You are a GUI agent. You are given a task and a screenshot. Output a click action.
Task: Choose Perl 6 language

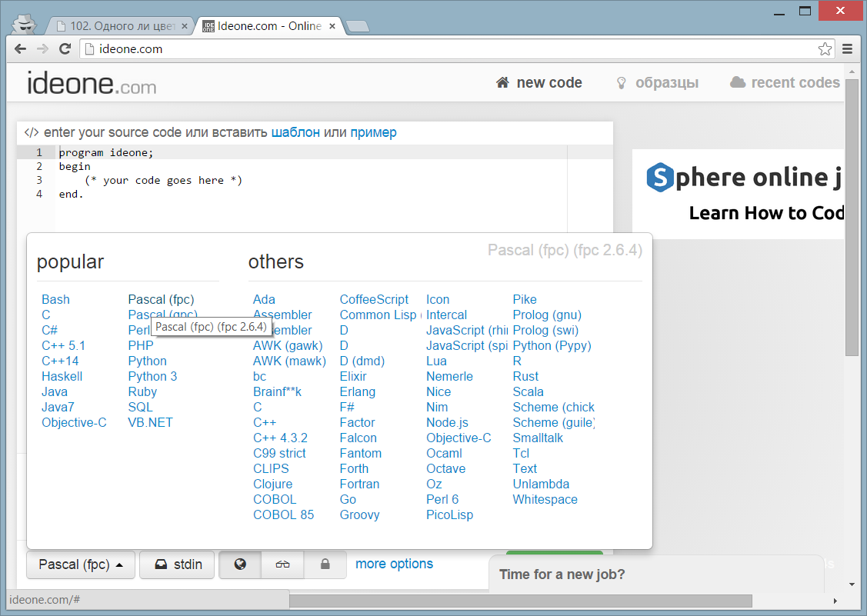(x=442, y=499)
